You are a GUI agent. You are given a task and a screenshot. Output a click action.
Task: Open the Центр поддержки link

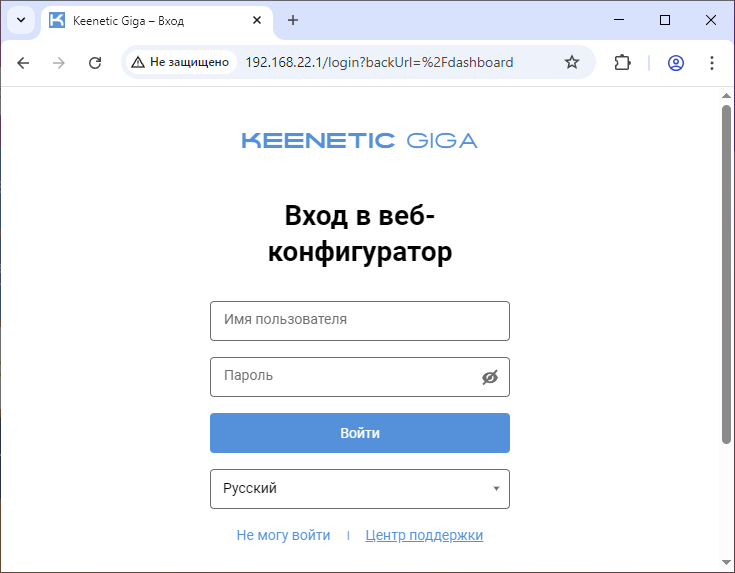(x=424, y=536)
